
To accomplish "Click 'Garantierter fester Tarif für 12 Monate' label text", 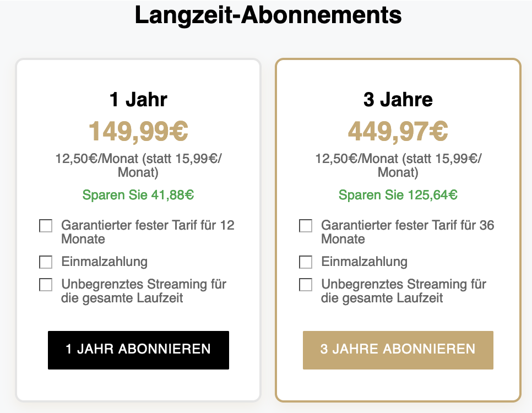I will [x=148, y=232].
